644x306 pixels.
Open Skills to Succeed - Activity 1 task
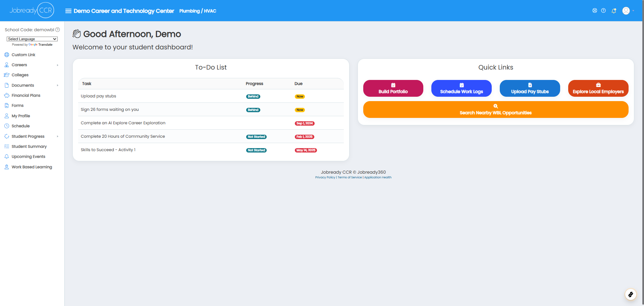click(108, 150)
